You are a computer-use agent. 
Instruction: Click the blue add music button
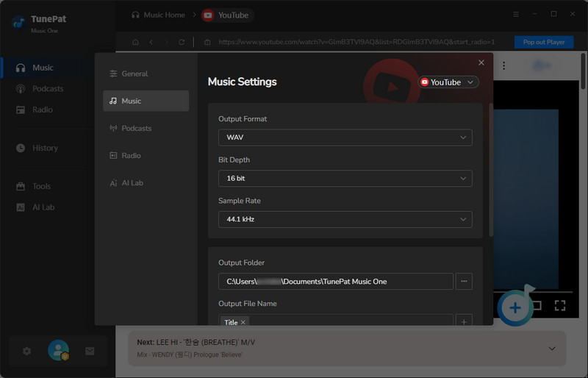[515, 307]
